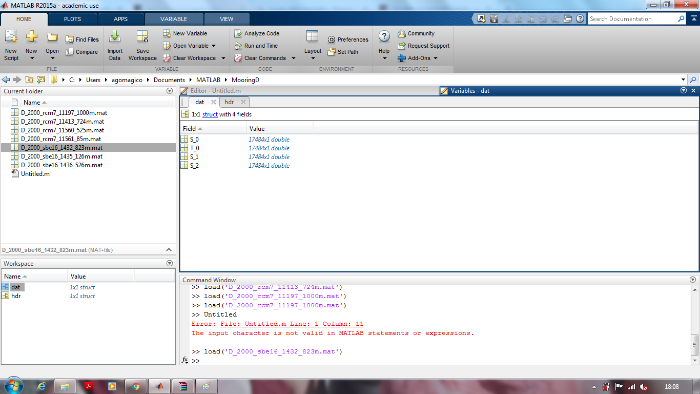Create a New Variable

185,33
